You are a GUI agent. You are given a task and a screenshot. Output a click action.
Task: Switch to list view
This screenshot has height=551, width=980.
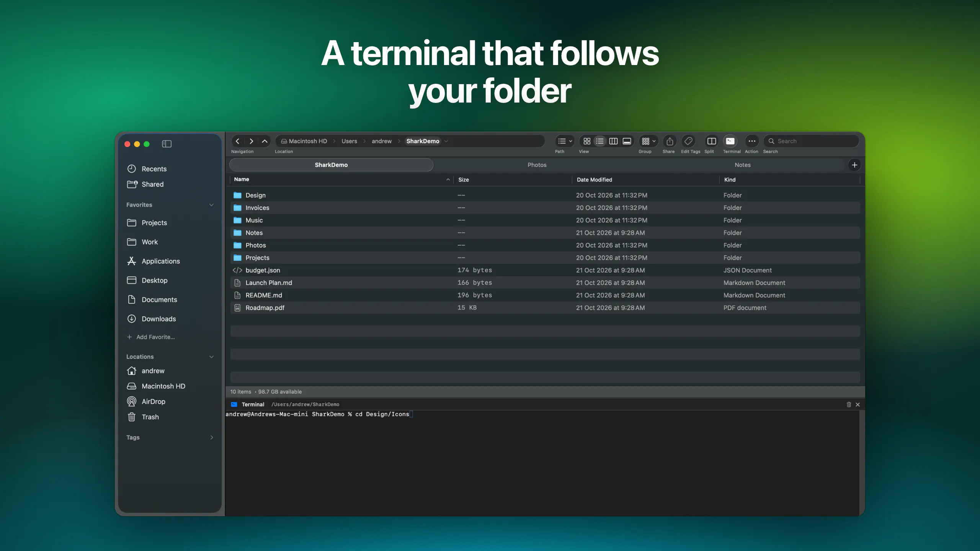pos(600,141)
